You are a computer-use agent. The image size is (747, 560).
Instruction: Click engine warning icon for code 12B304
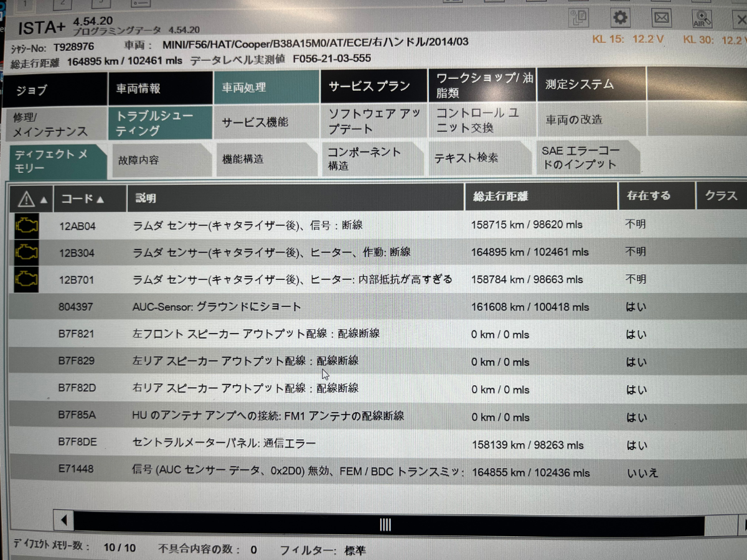[26, 252]
